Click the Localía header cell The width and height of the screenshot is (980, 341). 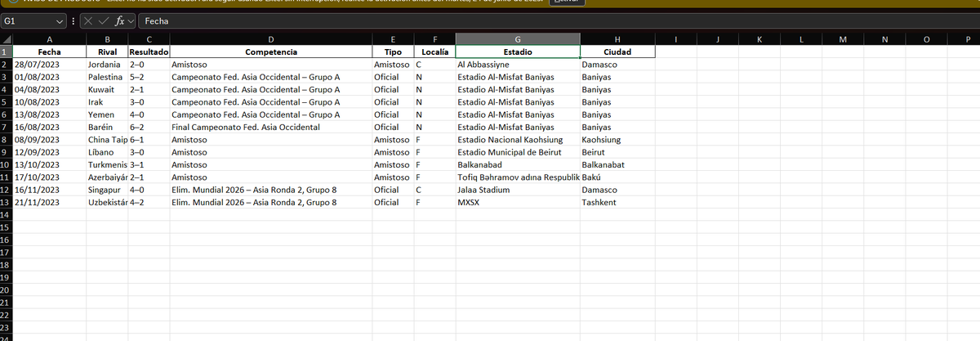pos(434,52)
